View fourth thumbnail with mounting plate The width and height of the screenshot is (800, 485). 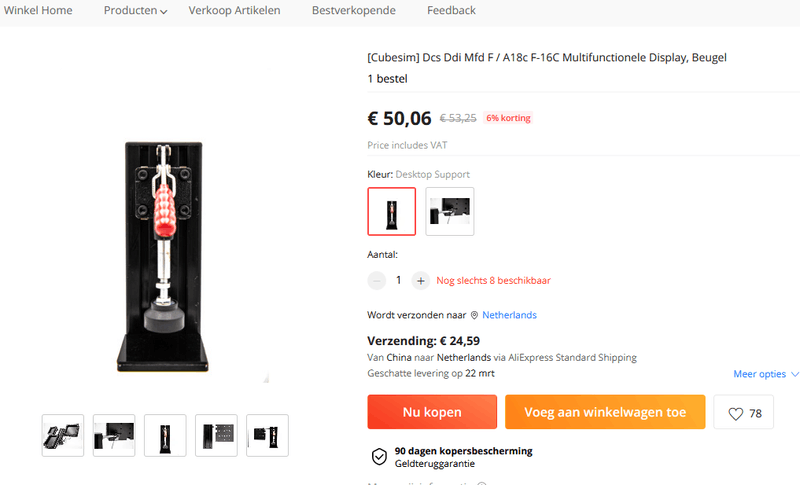pos(216,436)
